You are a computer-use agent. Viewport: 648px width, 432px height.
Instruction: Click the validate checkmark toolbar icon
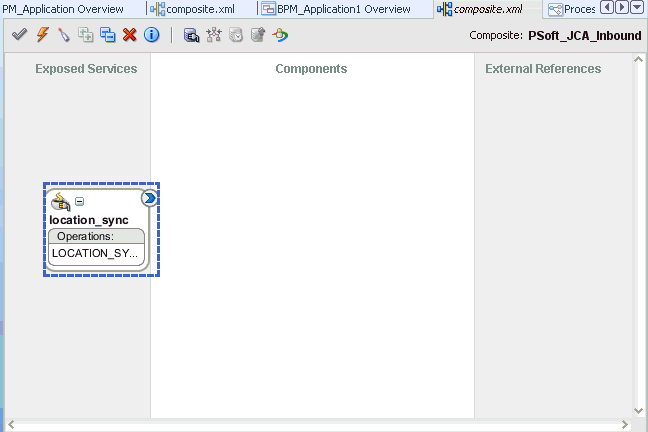coord(19,35)
